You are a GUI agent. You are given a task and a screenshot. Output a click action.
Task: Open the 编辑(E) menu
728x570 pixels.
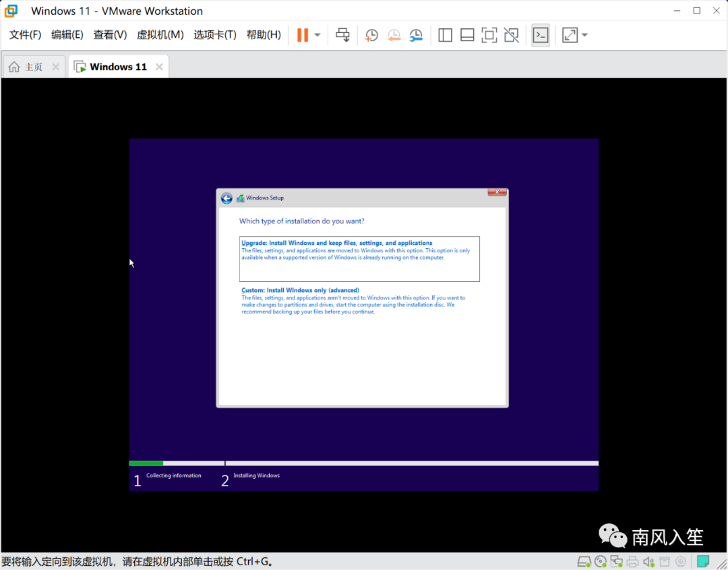point(67,35)
